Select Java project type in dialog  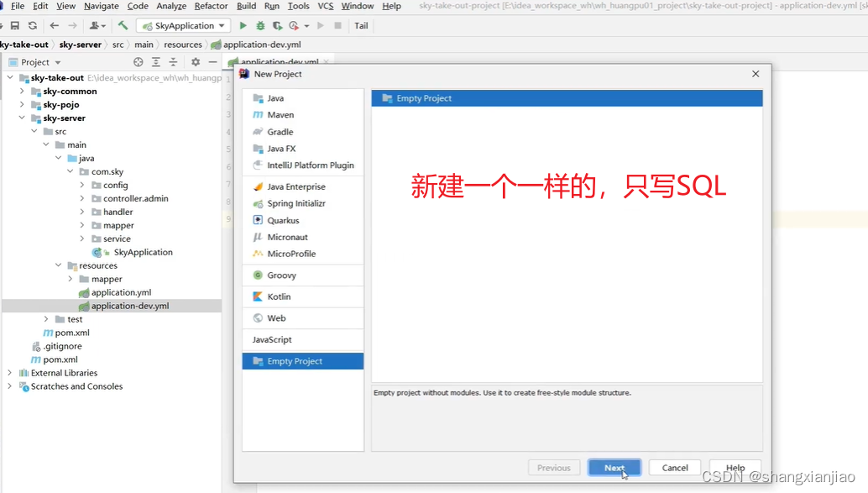303,98
